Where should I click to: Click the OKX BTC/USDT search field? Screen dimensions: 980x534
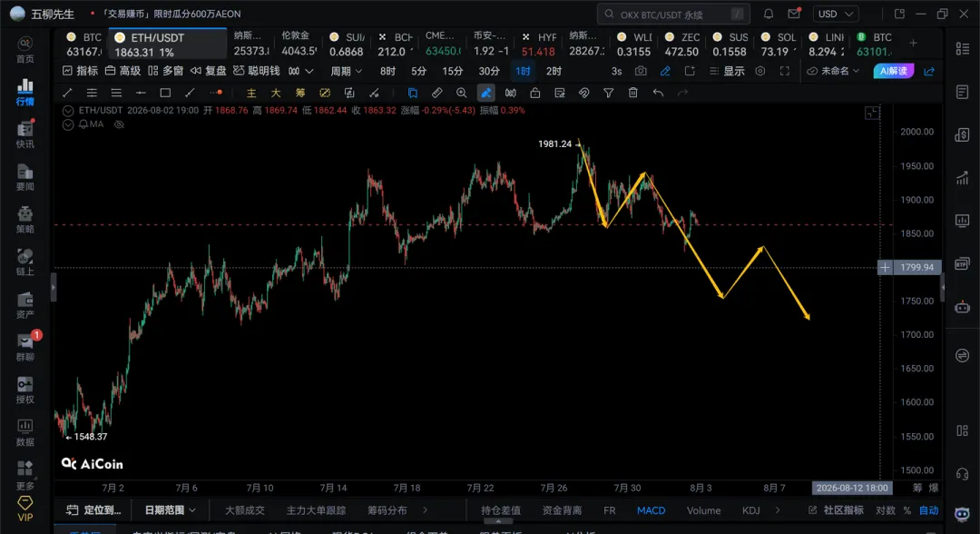click(x=673, y=14)
